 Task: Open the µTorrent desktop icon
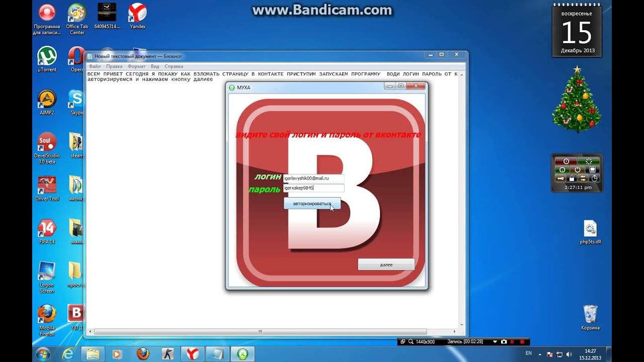(x=47, y=59)
